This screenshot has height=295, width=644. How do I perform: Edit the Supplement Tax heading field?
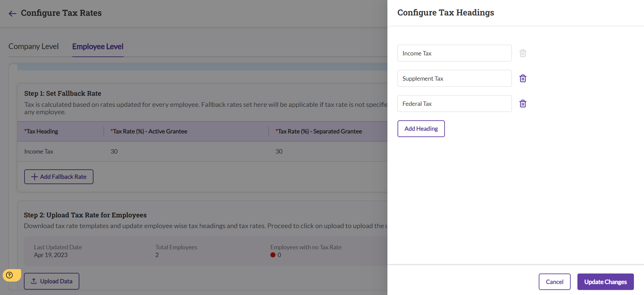tap(454, 78)
